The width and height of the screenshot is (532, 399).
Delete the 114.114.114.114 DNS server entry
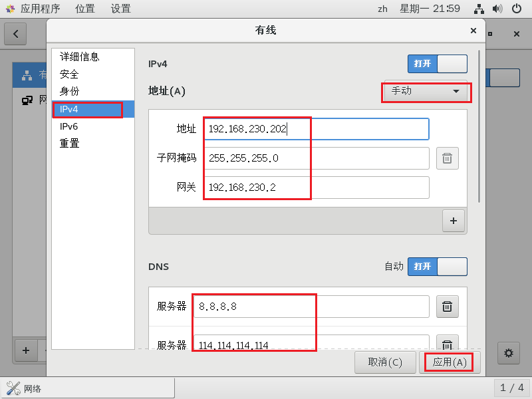coord(447,344)
